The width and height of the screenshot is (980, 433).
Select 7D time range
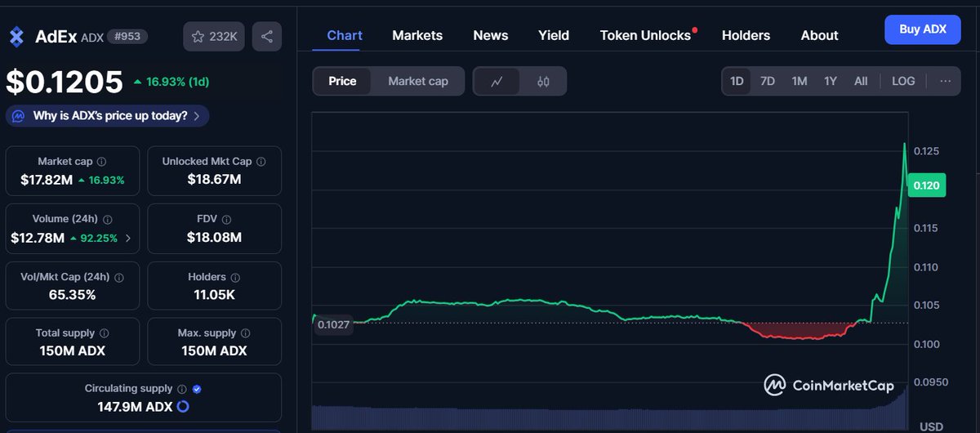point(768,81)
